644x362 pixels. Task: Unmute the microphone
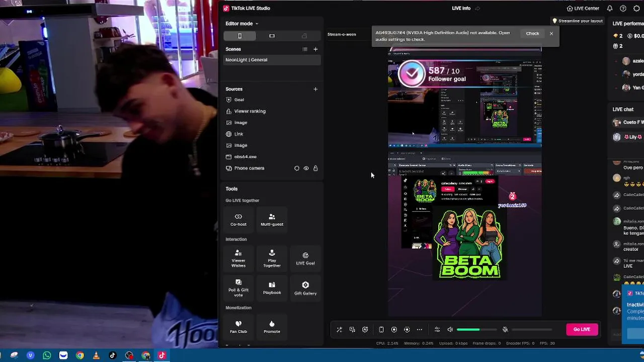point(505,330)
